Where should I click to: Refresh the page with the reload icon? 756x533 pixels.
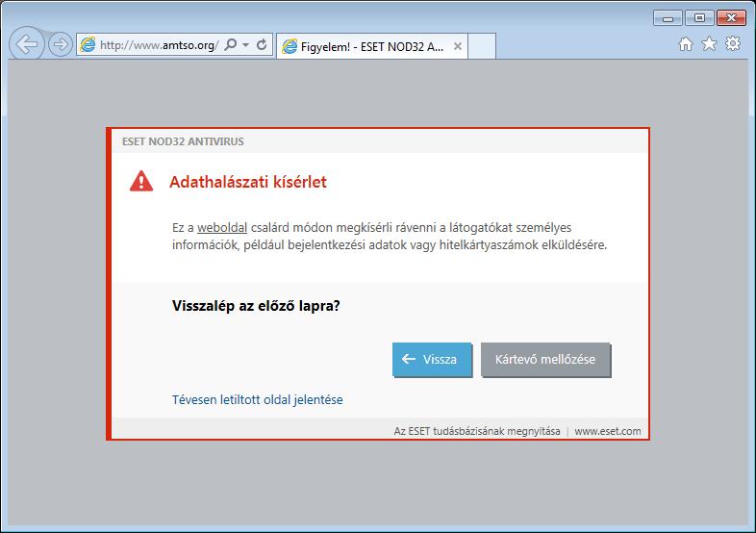(262, 44)
